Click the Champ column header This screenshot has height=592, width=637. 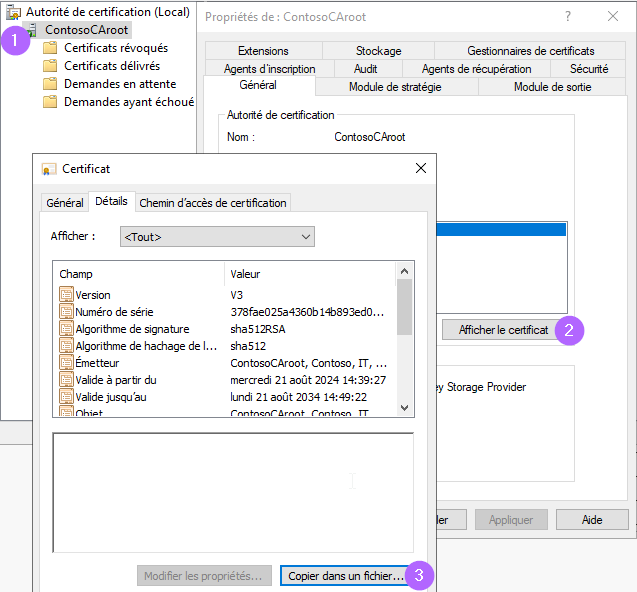pos(139,274)
